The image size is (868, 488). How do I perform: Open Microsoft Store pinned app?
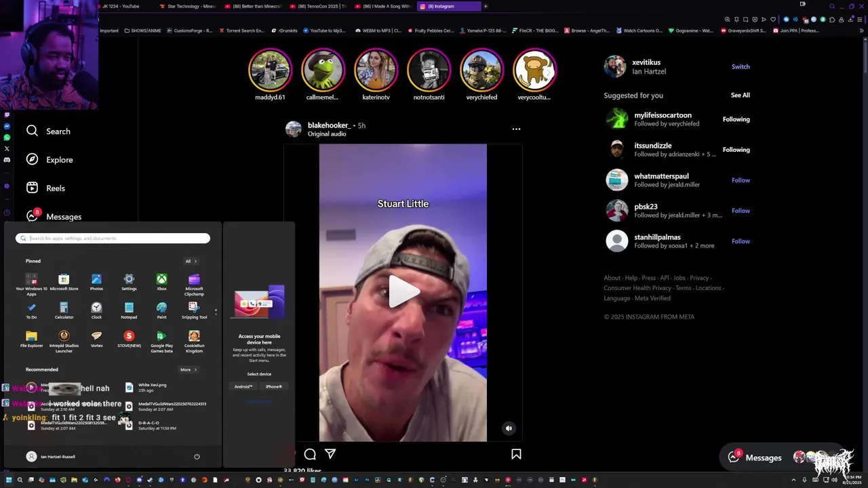(64, 282)
